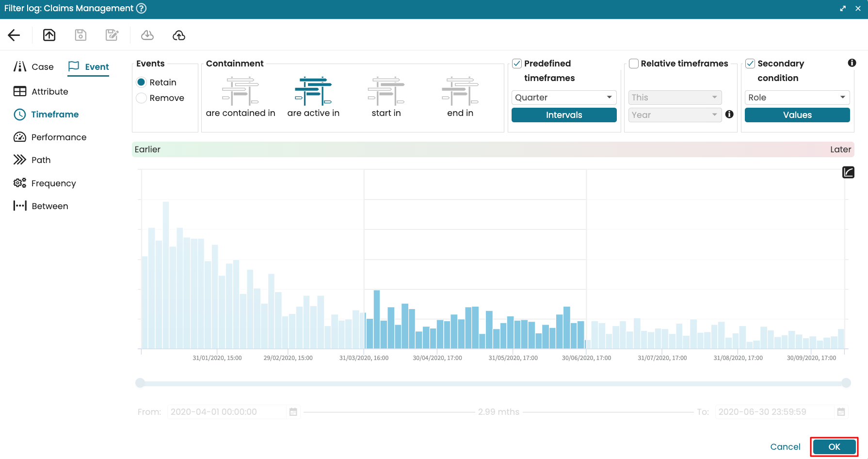
Task: Select the 'are contained in' containment icon
Action: click(241, 91)
